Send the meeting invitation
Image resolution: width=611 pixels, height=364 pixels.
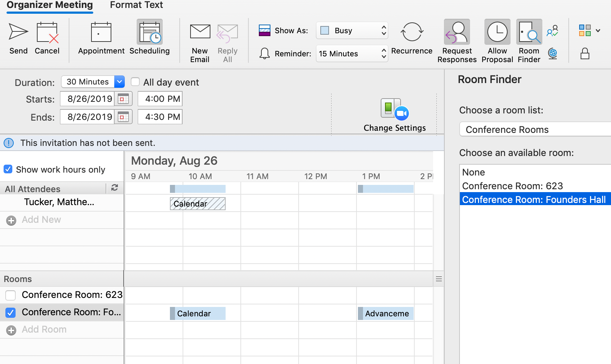click(x=18, y=38)
